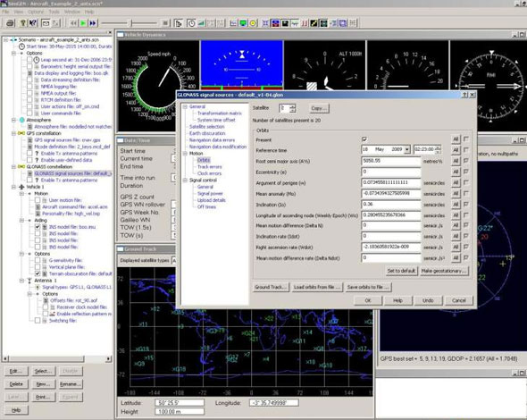Viewport: 527px width, 420px height.
Task: Toggle the Terrain obscuration file checkbox
Action: 38,273
